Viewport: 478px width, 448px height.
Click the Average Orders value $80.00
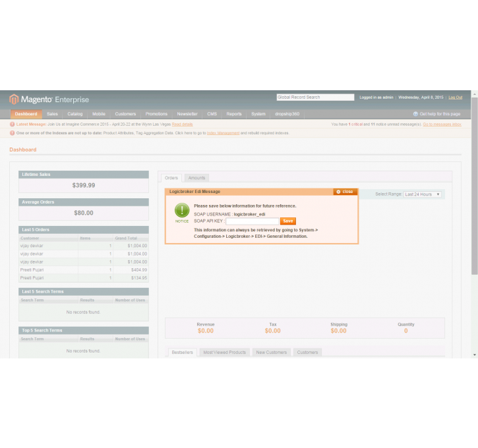pos(84,213)
